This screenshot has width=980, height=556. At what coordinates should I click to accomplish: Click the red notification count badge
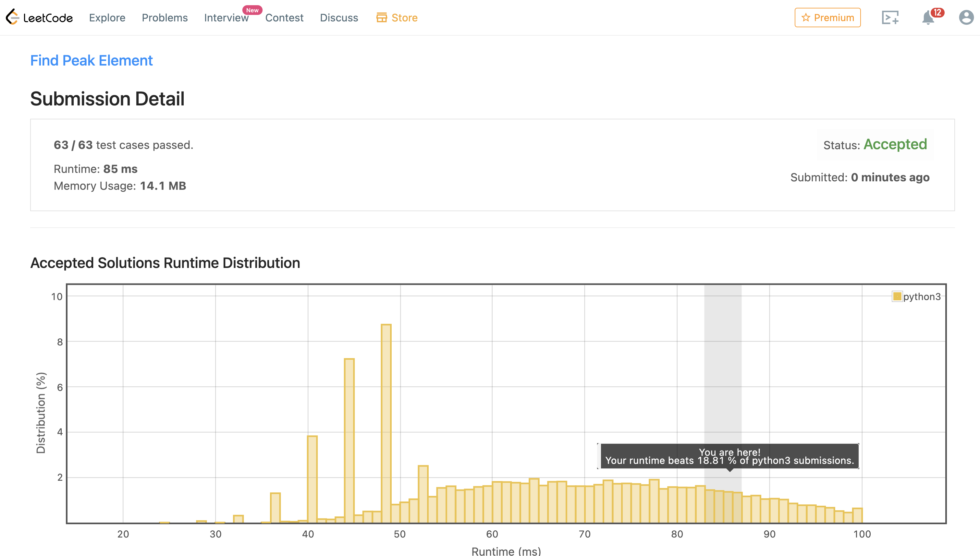tap(937, 12)
